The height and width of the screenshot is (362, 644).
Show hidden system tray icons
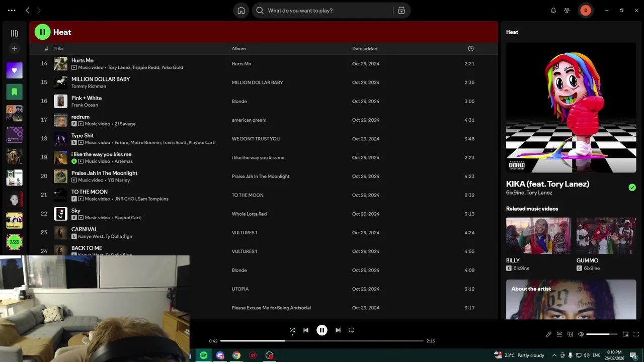555,355
